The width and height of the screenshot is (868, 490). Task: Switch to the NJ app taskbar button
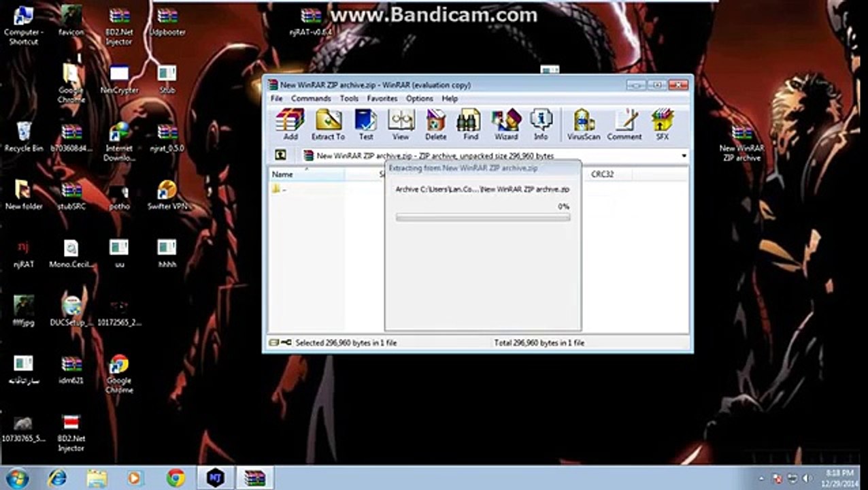(216, 478)
